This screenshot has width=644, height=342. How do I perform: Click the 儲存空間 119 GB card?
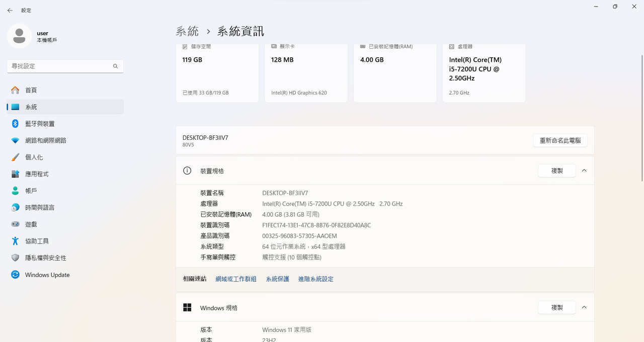(x=217, y=73)
